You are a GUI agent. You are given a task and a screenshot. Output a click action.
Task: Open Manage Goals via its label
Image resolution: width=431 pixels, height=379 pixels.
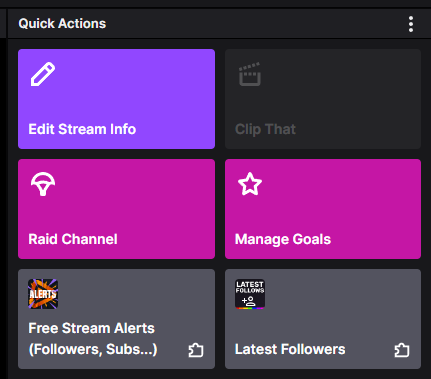[x=283, y=240]
